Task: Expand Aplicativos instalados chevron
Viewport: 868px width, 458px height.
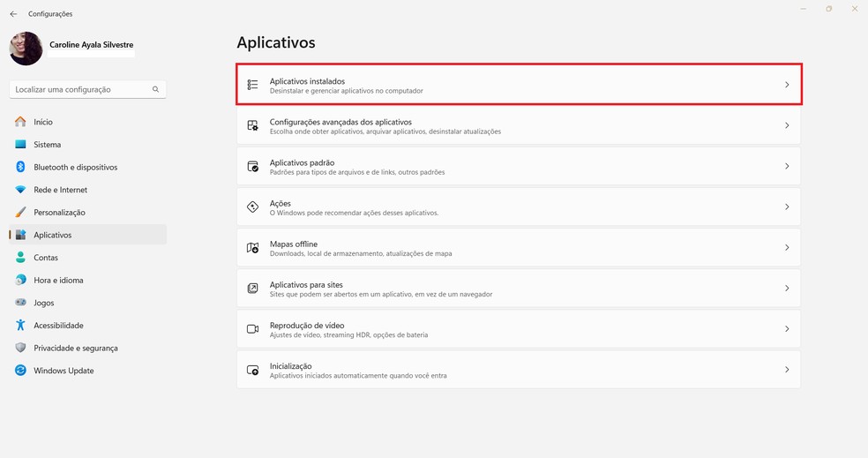Action: 787,85
